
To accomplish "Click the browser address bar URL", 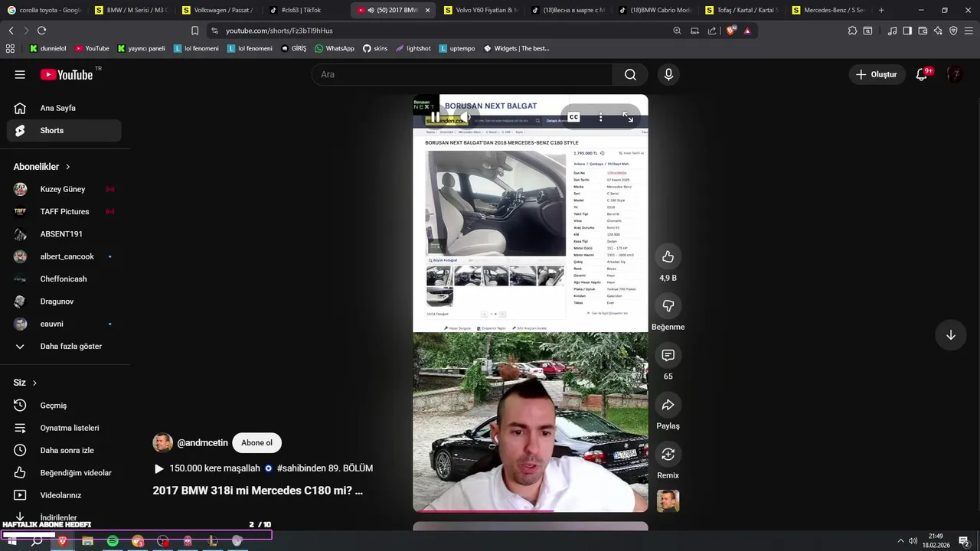I will [x=279, y=31].
